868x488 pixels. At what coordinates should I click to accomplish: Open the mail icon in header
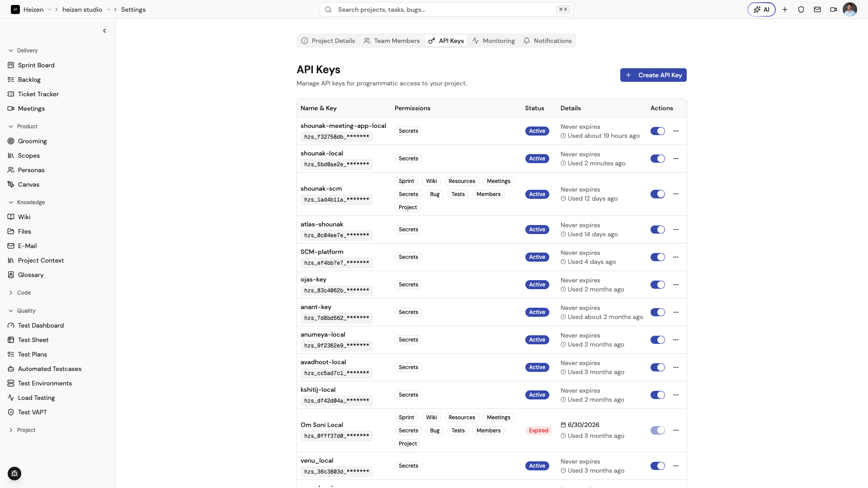click(x=817, y=9)
